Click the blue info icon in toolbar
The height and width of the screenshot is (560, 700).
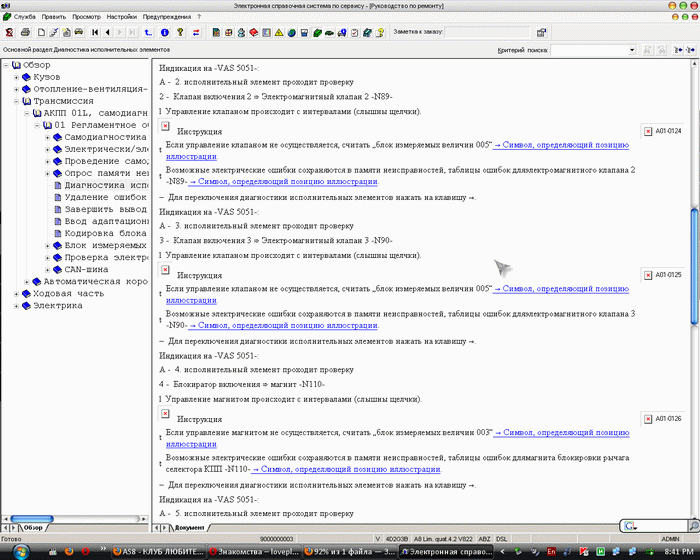[x=164, y=33]
